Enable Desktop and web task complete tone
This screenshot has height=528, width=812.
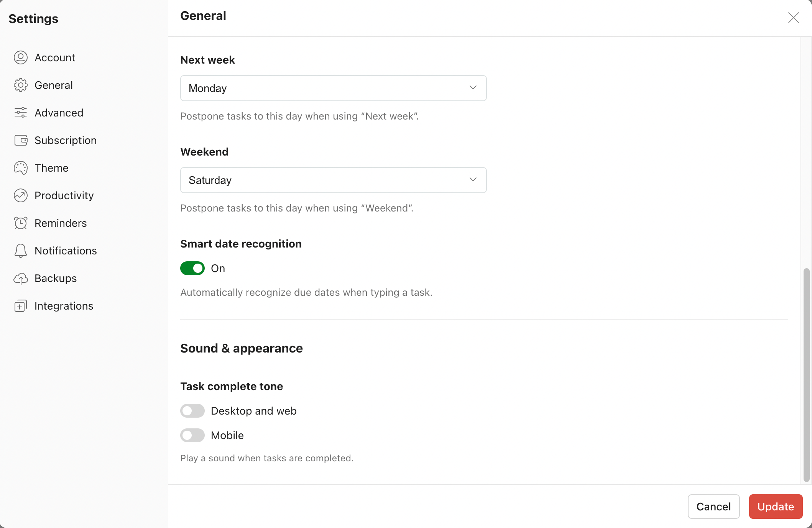(x=192, y=410)
